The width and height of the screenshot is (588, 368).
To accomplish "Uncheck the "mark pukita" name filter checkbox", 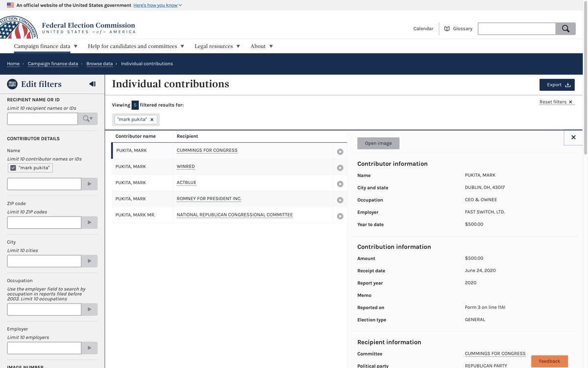I will tap(13, 168).
